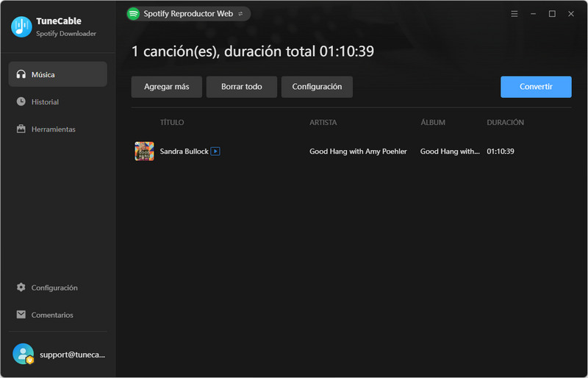588x378 pixels.
Task: Select the Sandra Bullock title text
Action: click(184, 151)
